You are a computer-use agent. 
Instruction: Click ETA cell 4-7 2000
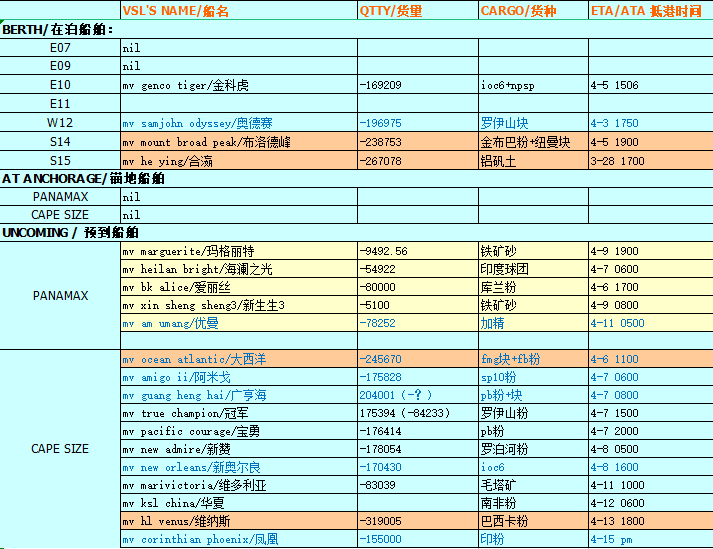pyautogui.click(x=651, y=431)
